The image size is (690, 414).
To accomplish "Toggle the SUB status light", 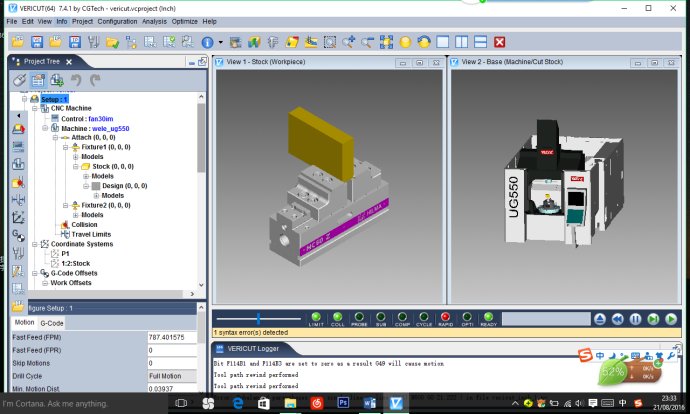I will pos(381,319).
